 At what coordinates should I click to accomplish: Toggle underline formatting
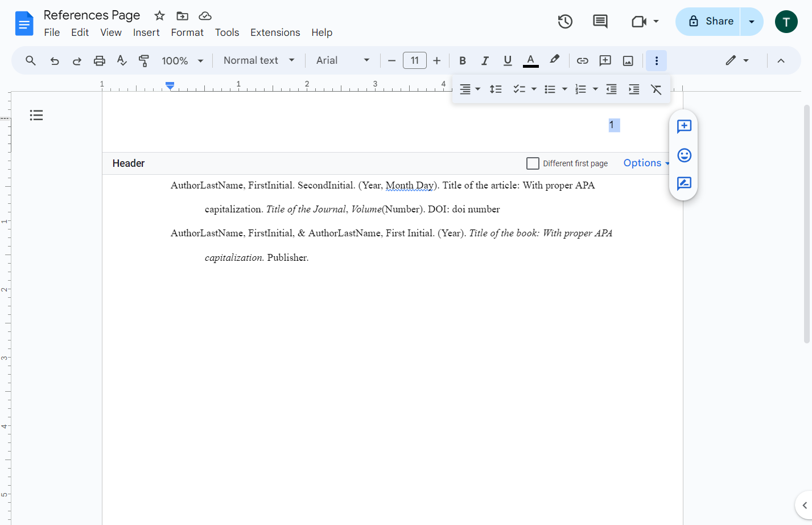click(x=508, y=60)
